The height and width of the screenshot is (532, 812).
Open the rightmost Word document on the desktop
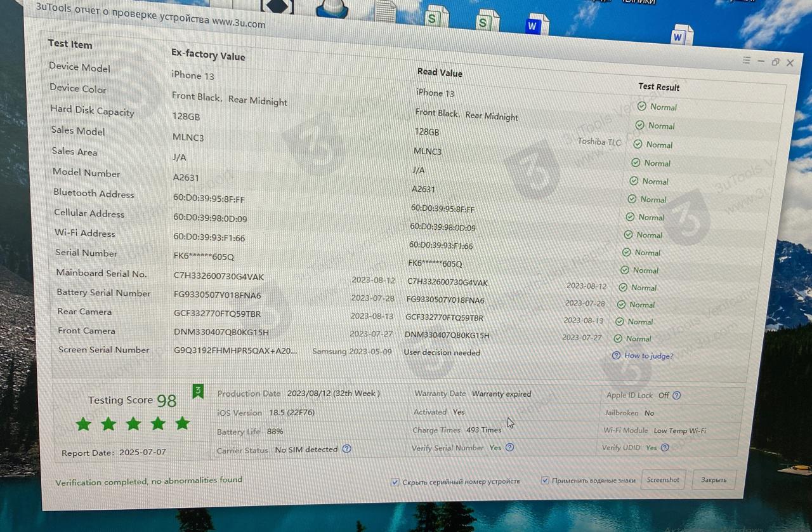pos(681,36)
